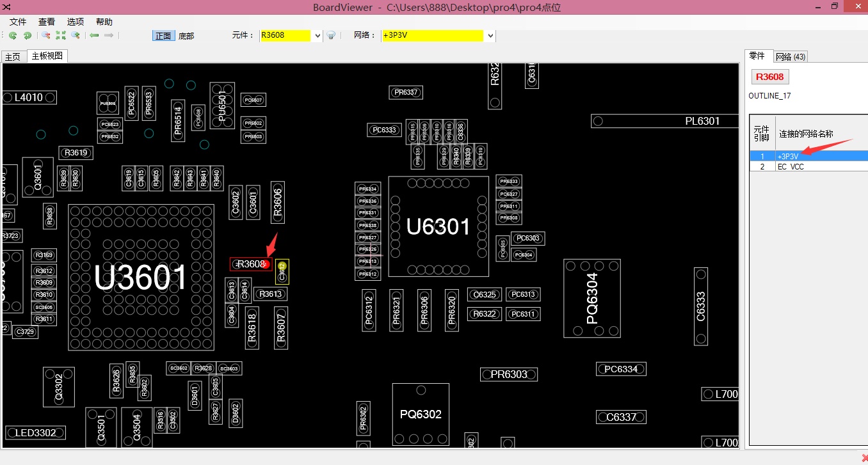
Task: Toggle the 正面 (top side) view button
Action: point(163,36)
